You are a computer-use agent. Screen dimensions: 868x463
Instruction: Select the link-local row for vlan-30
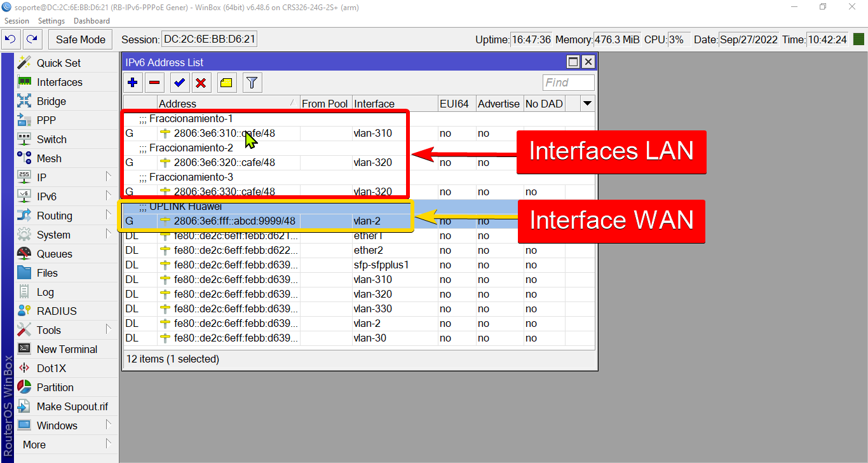pyautogui.click(x=359, y=338)
